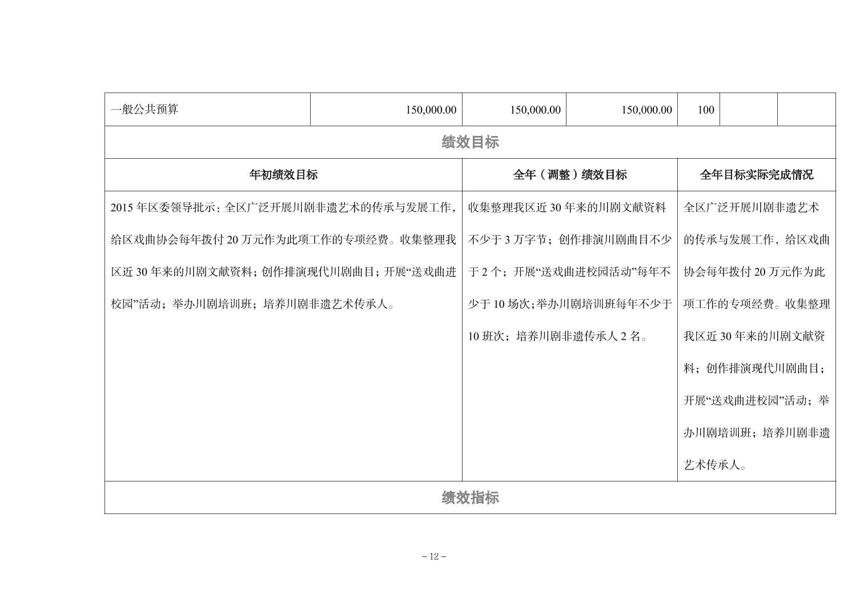Select the 150,000.00 amount beside 一般公共预算
Viewport: 868px width, 614px height.
431,110
